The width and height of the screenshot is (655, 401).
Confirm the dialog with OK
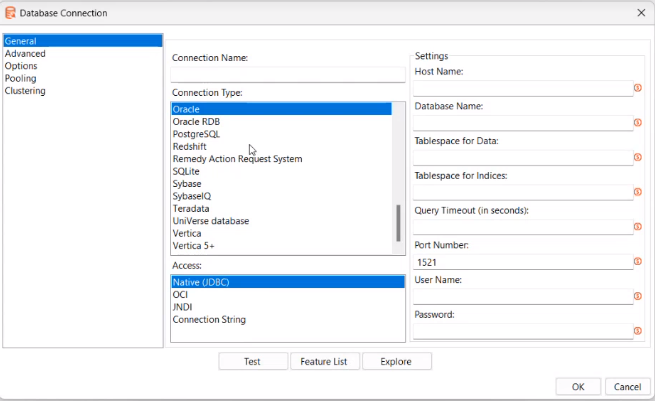pos(578,386)
